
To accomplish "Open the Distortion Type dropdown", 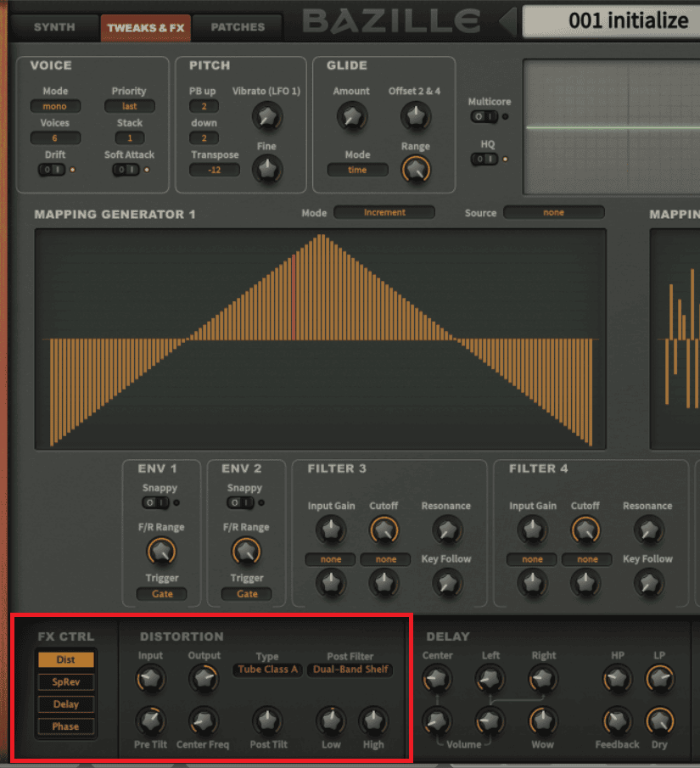I will 267,670.
